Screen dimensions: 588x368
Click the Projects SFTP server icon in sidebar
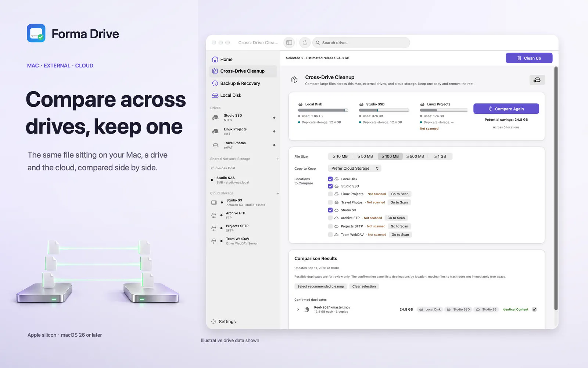click(x=214, y=228)
